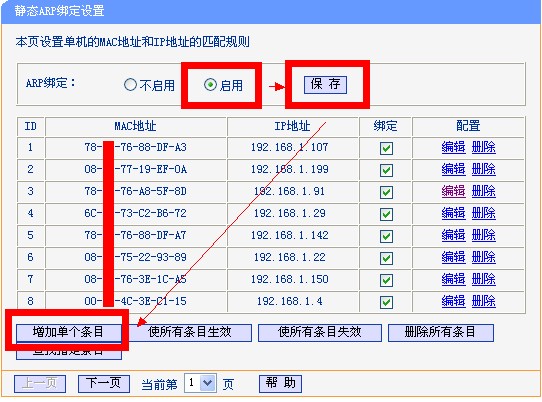The image size is (542, 402).
Task: Click 删除 link for 192.168.1.91
Action: tap(484, 191)
